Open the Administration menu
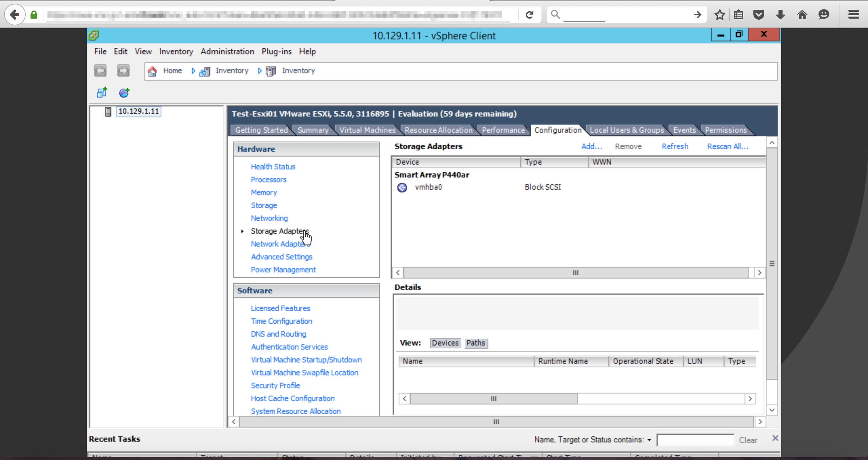 click(227, 51)
